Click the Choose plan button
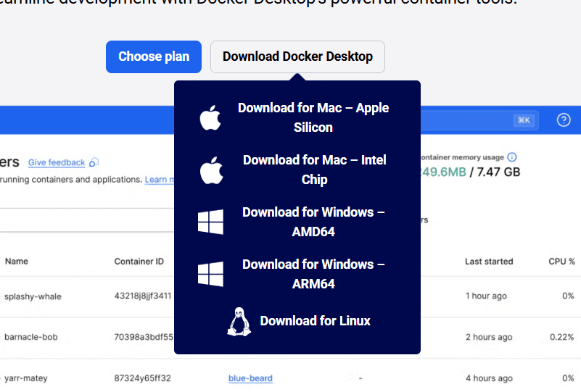 pyautogui.click(x=153, y=57)
